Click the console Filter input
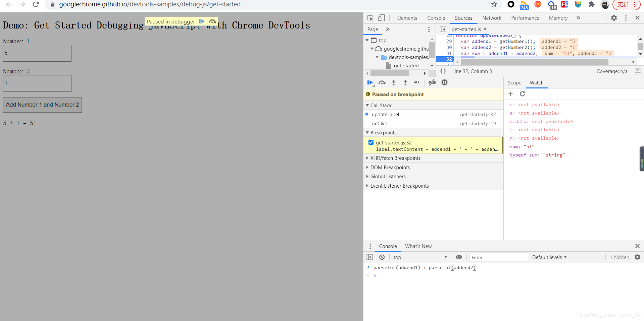The width and height of the screenshot is (644, 321). [x=499, y=257]
